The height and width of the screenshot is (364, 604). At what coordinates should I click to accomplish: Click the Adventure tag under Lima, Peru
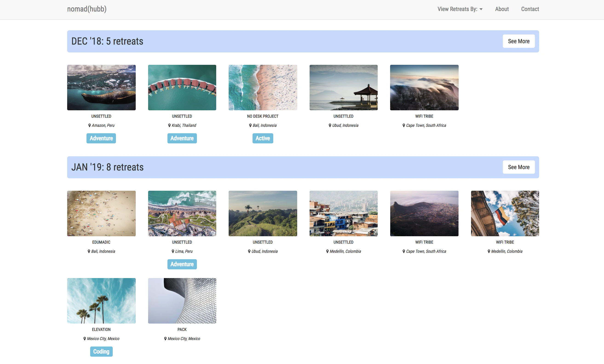(x=182, y=264)
